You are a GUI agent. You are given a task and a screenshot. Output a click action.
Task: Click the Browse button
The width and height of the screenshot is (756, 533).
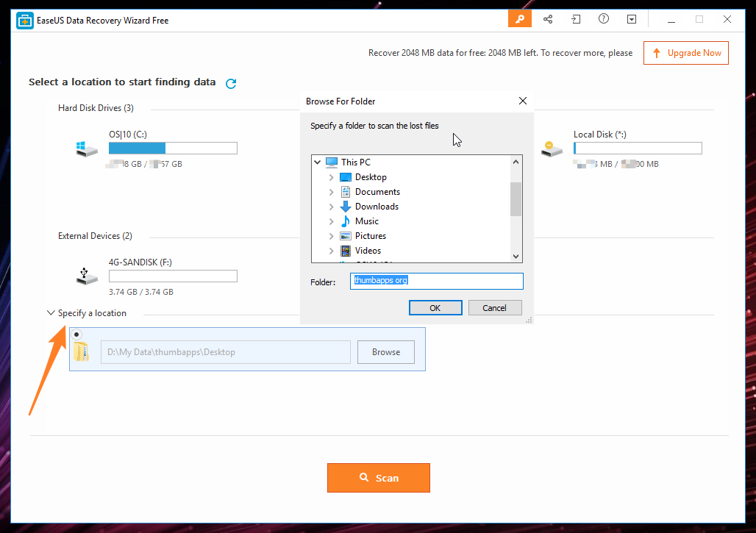coord(385,352)
